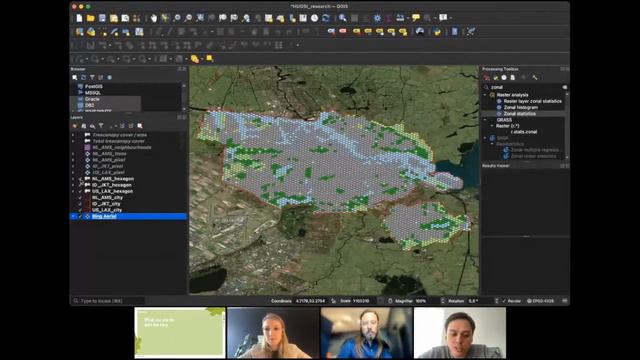The height and width of the screenshot is (360, 640).
Task: Select the PostGIS browser entry
Action: 93,87
